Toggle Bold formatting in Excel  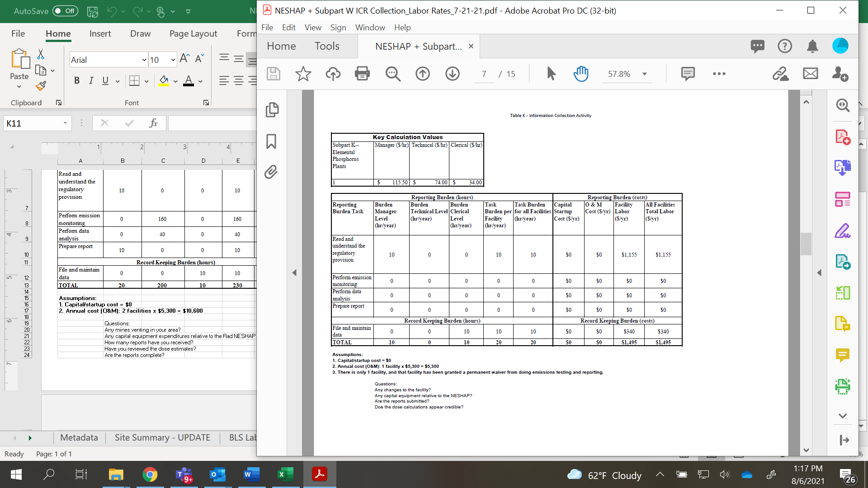77,81
